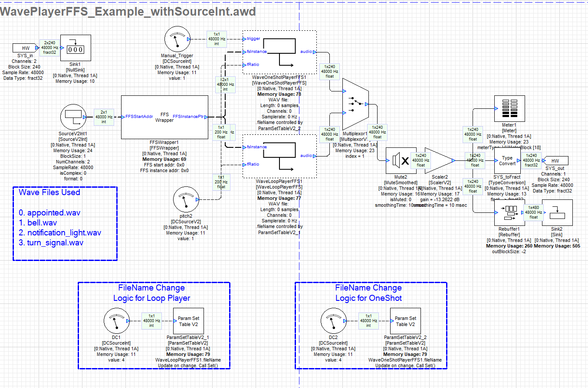588x388 pixels.
Task: Click the Type Convert block
Action: 507,160
